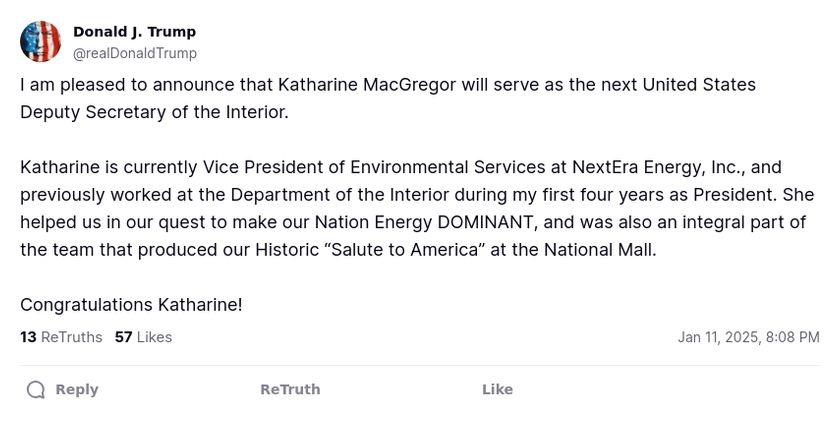Image resolution: width=840 pixels, height=425 pixels.
Task: Open the @realDonaldTrump handle
Action: (x=135, y=53)
